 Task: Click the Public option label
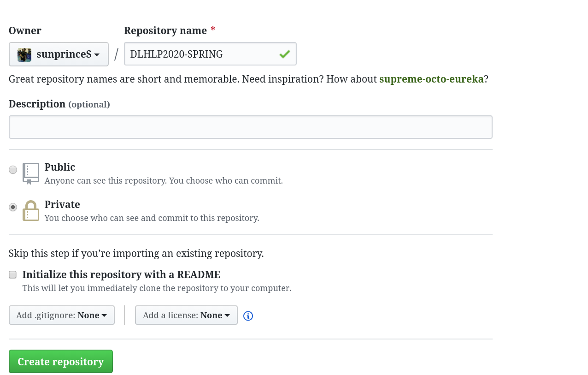60,167
